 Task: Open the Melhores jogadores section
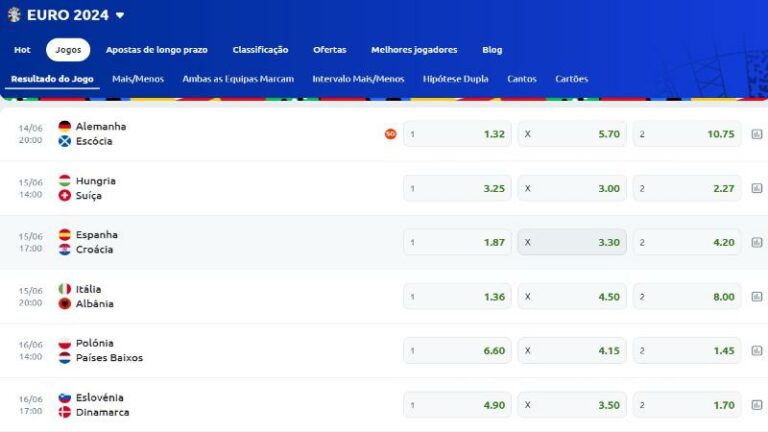414,50
